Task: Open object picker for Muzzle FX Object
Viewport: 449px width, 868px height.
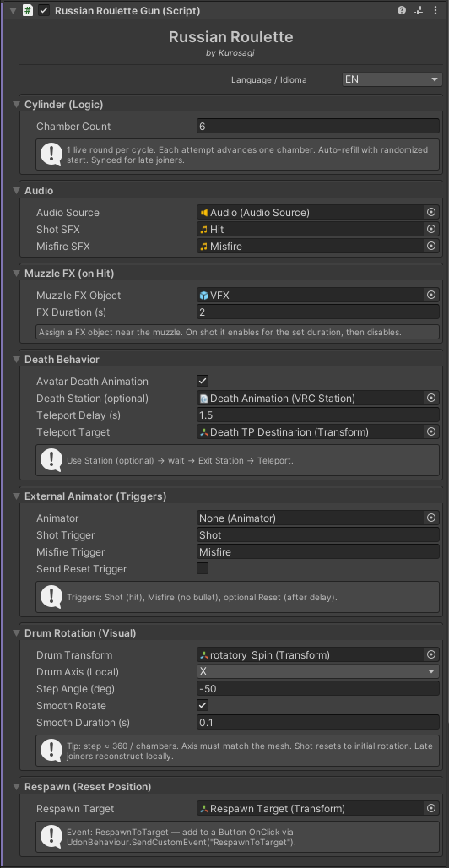Action: 431,295
